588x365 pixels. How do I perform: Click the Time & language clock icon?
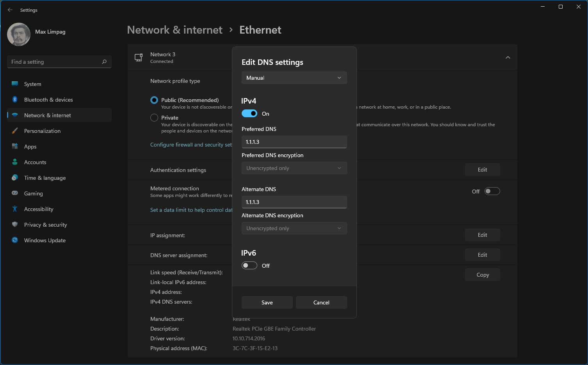point(15,177)
